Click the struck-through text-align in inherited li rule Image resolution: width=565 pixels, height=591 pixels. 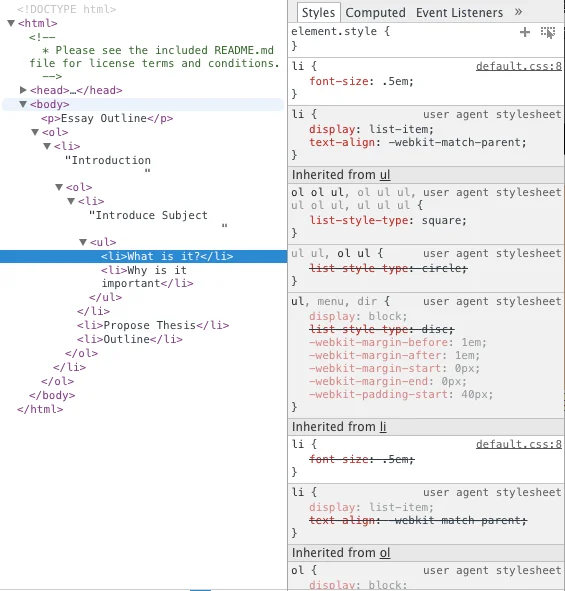418,521
